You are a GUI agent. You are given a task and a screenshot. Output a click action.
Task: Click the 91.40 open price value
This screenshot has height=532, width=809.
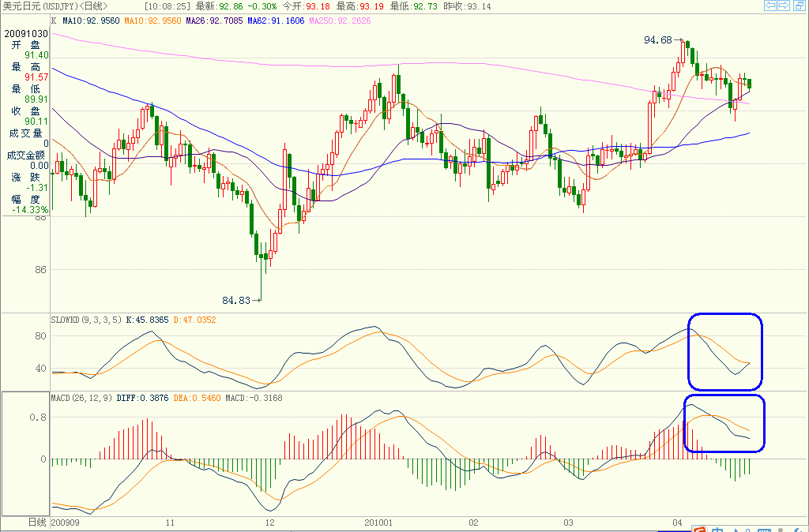tap(36, 55)
